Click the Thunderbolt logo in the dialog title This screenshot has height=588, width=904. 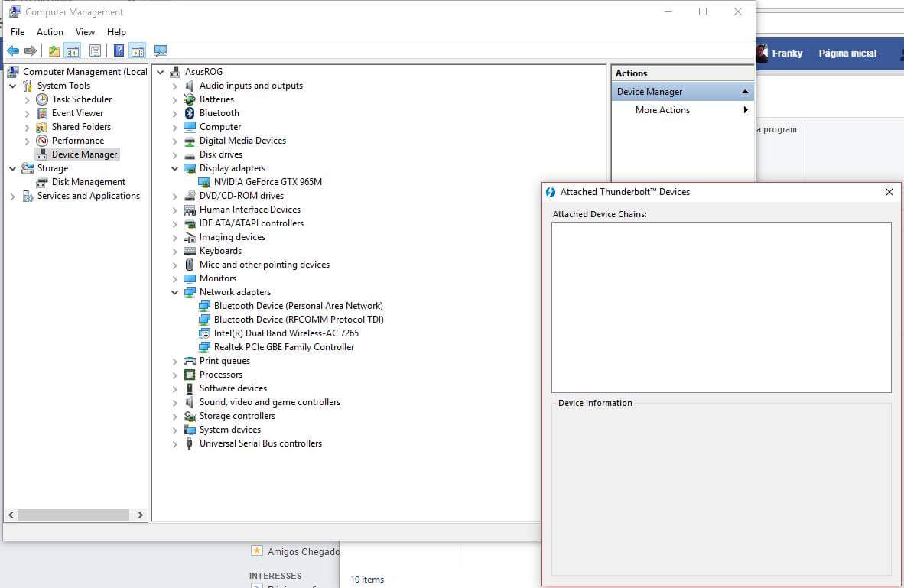pyautogui.click(x=551, y=192)
